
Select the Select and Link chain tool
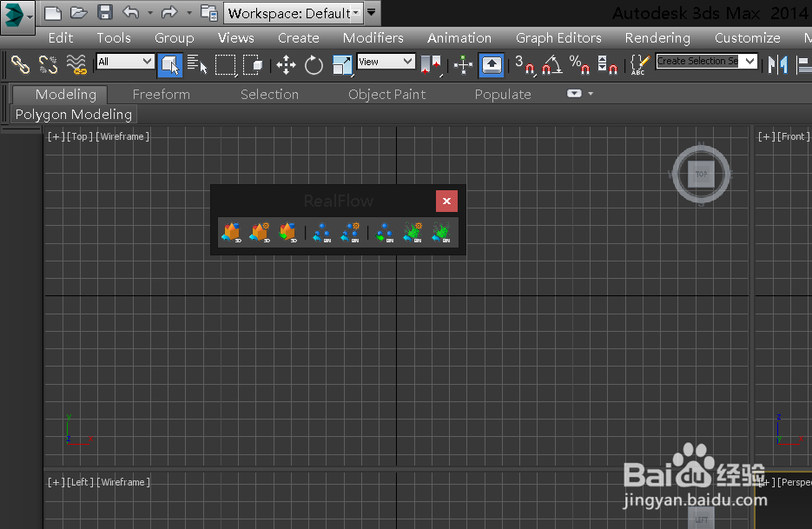point(21,65)
